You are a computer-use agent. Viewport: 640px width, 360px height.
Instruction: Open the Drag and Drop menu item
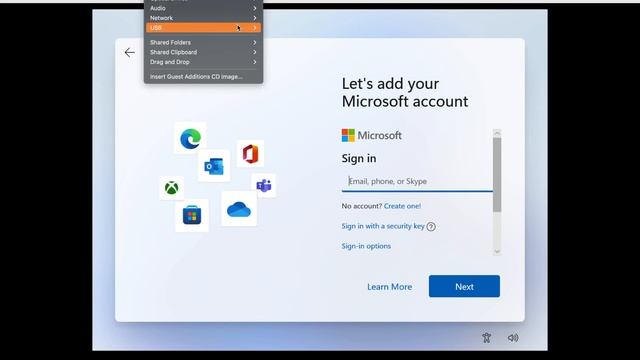coord(203,62)
